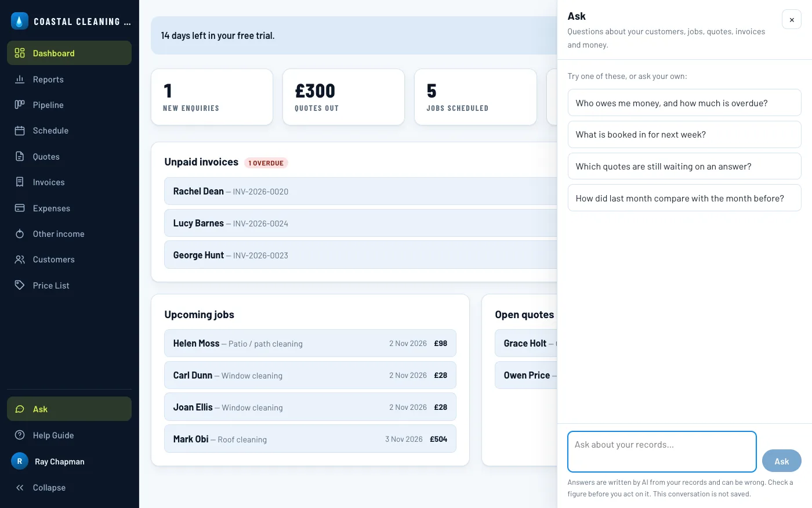Click the Expenses card icon
The width and height of the screenshot is (812, 508).
(x=20, y=208)
